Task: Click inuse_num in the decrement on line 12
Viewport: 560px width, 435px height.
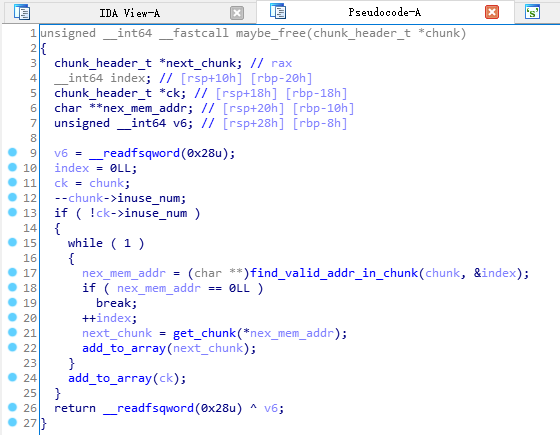Action: 149,198
